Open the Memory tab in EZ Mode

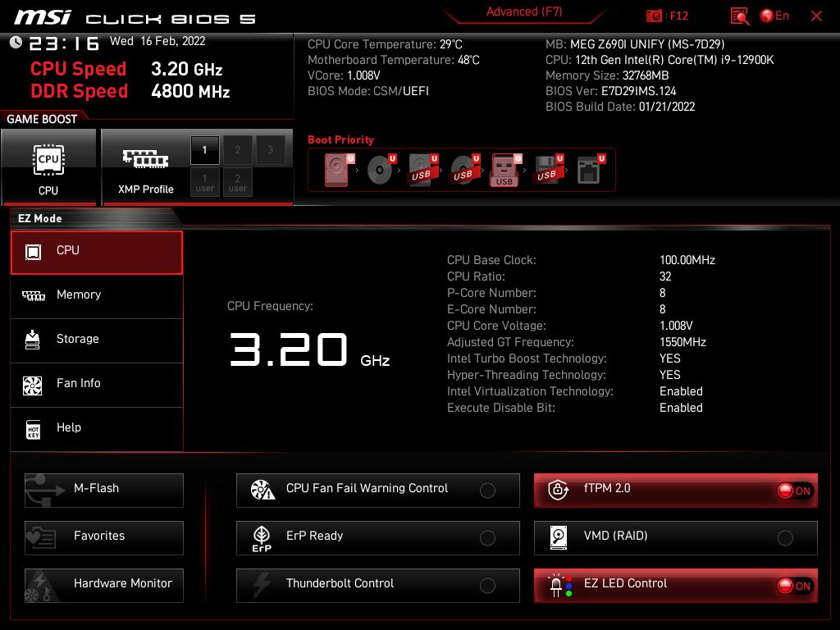click(x=97, y=296)
